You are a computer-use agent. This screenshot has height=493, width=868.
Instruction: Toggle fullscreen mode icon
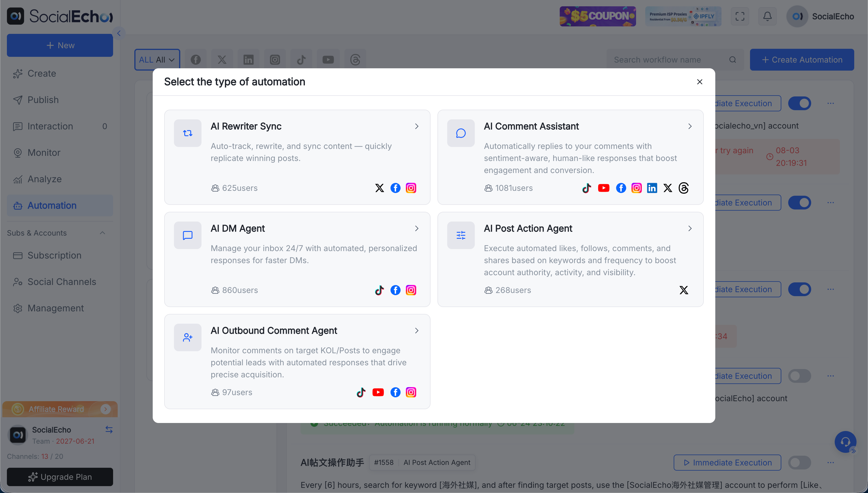(x=740, y=16)
